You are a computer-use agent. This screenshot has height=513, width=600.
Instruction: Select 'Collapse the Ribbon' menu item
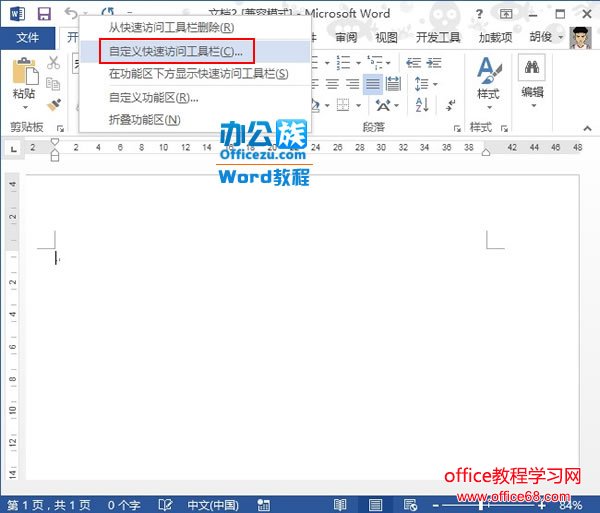coord(196,120)
